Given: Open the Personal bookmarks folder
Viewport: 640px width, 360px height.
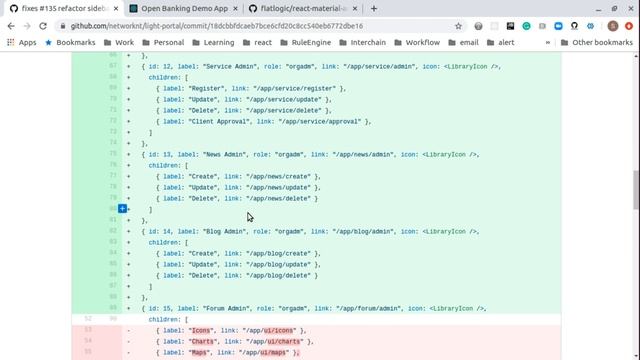Looking at the screenshot, I should (x=163, y=42).
